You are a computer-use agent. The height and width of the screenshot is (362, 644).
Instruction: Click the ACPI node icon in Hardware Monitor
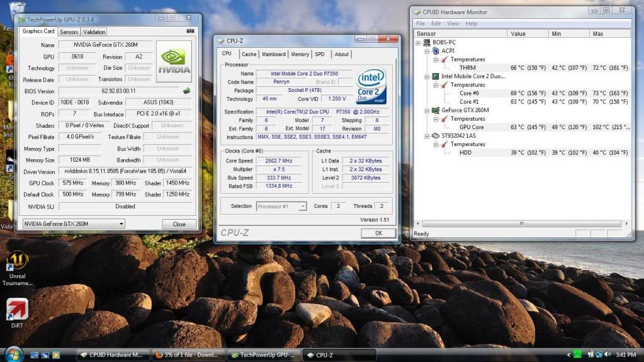[436, 51]
